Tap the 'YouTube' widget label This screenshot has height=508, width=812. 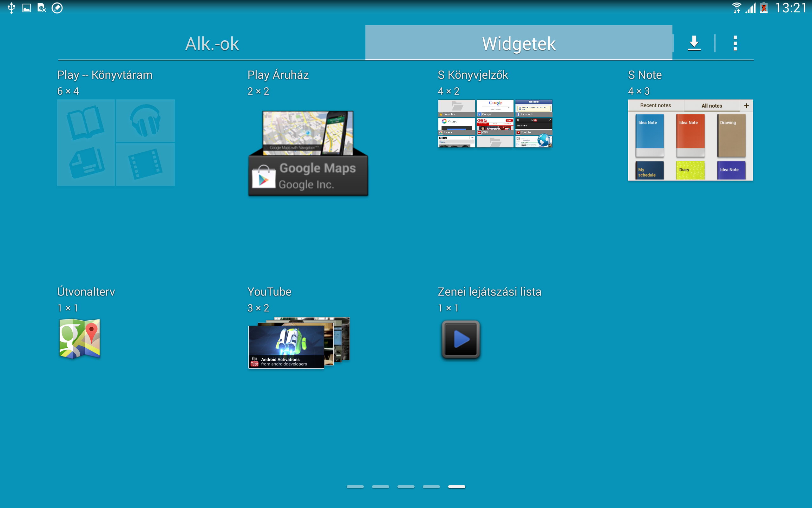click(x=269, y=292)
